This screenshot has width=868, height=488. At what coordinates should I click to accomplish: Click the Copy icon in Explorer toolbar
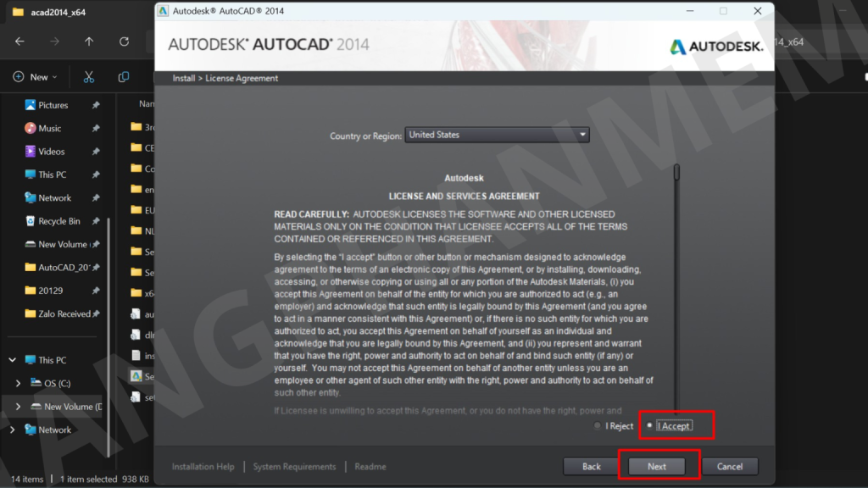(x=124, y=77)
